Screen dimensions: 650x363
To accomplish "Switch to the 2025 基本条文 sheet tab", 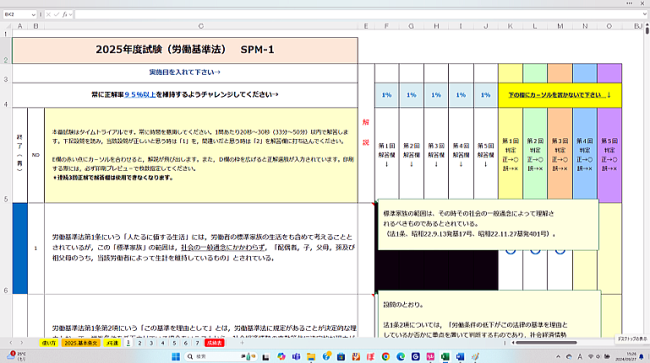I will 81,343.
